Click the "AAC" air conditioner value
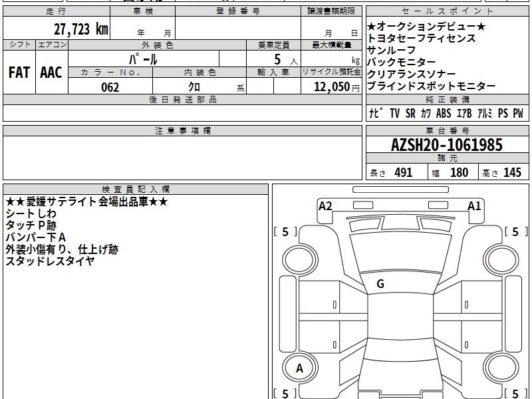The image size is (532, 399). (x=51, y=72)
